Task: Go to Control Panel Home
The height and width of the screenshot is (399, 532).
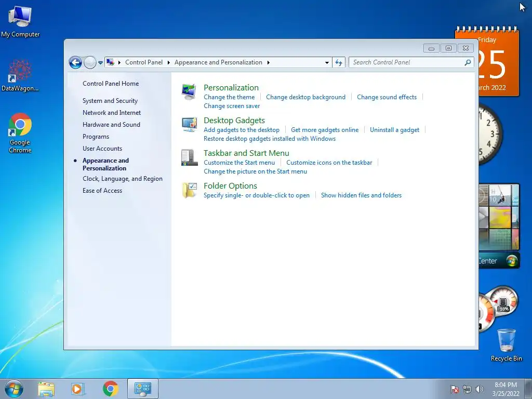Action: tap(111, 84)
